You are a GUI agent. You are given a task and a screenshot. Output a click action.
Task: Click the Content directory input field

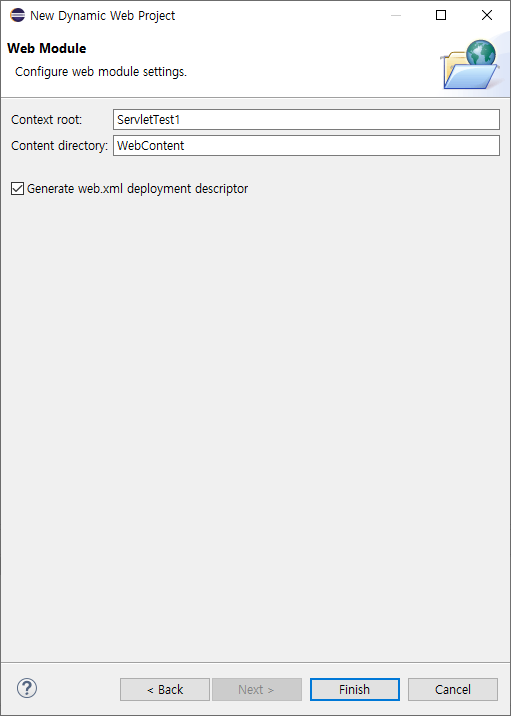click(306, 146)
